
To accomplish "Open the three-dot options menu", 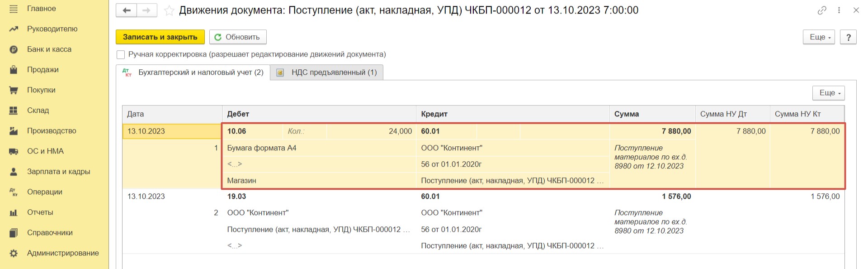I will click(x=839, y=10).
